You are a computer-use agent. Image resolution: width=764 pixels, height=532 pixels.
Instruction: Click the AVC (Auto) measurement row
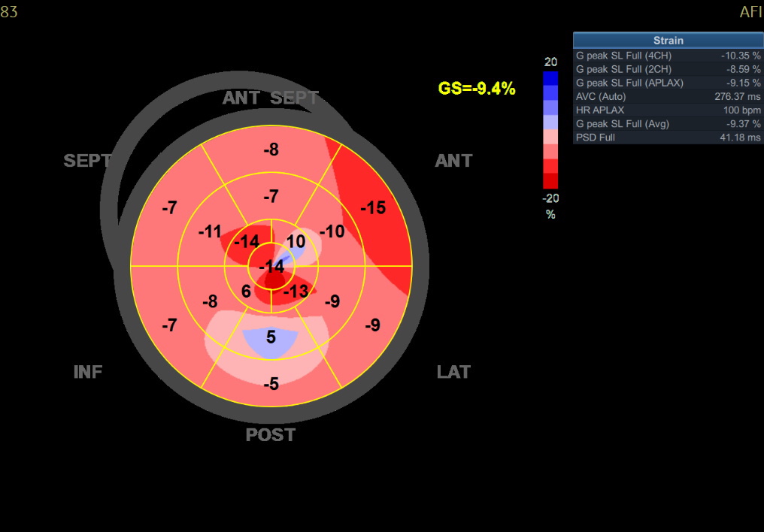pyautogui.click(x=668, y=96)
